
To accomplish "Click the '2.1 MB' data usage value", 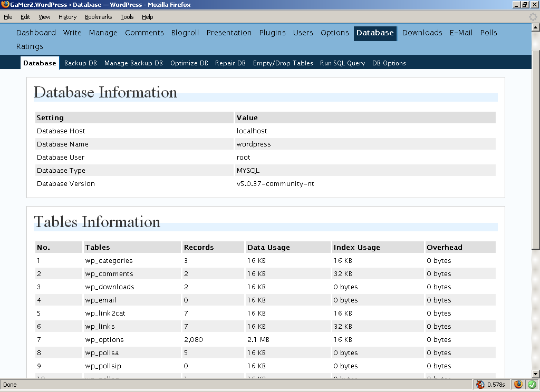I will coord(258,340).
